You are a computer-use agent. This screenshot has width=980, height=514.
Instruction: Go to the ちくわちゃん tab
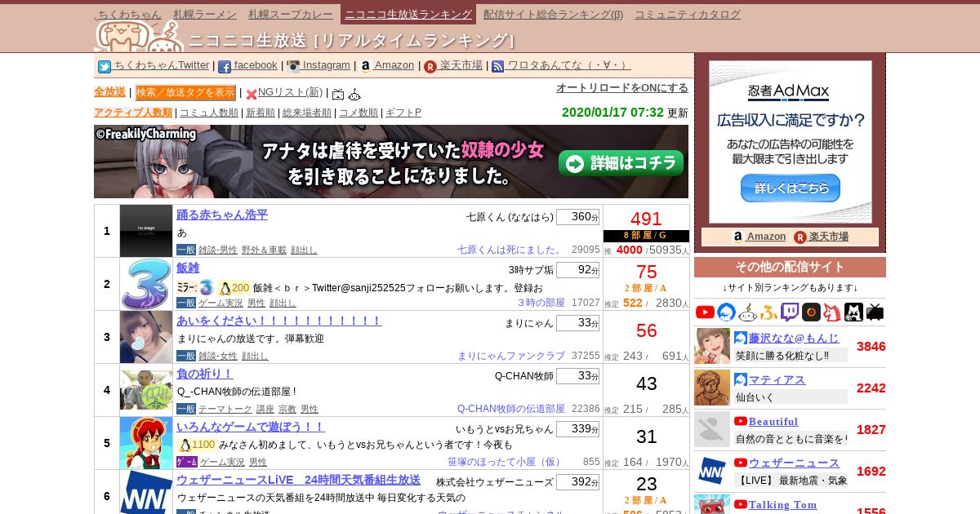[x=129, y=15]
